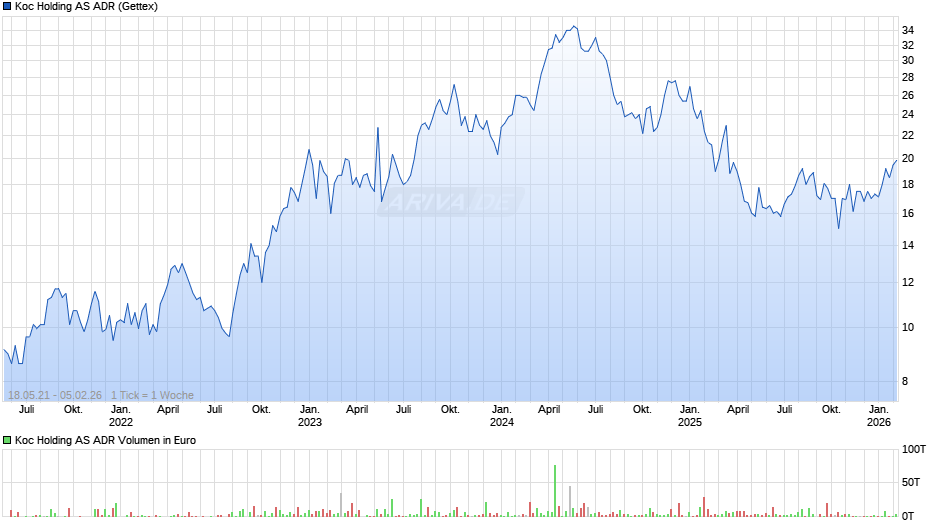Image resolution: width=940 pixels, height=526 pixels.
Task: Click the 2025 year label on the time axis
Action: point(689,422)
